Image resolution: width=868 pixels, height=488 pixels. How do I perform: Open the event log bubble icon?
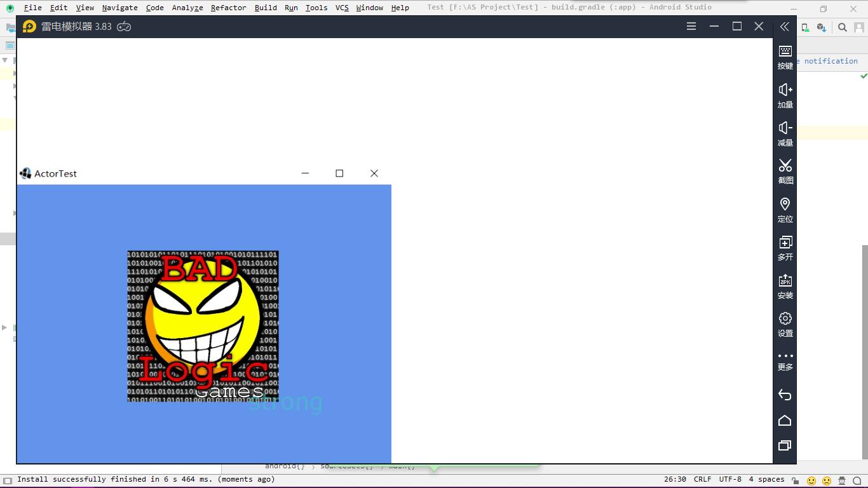(858, 480)
